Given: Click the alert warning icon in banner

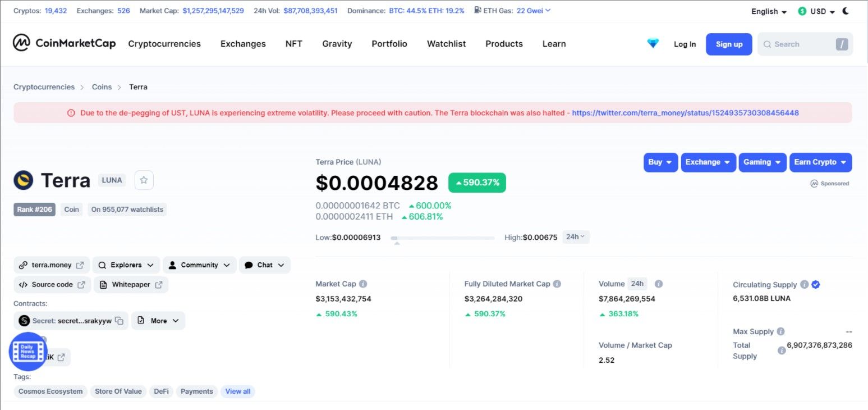Looking at the screenshot, I should 71,113.
